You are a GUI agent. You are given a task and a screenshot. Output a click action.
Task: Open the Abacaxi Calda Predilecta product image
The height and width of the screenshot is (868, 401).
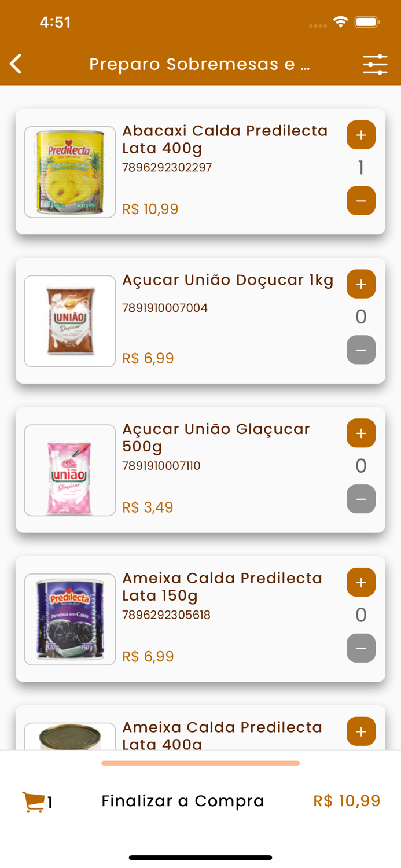tap(69, 171)
